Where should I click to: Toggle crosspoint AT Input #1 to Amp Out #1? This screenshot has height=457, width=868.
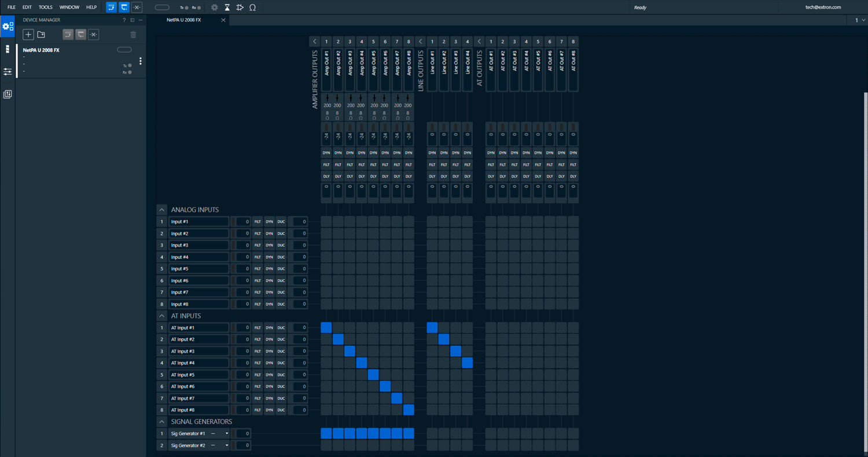pos(326,328)
